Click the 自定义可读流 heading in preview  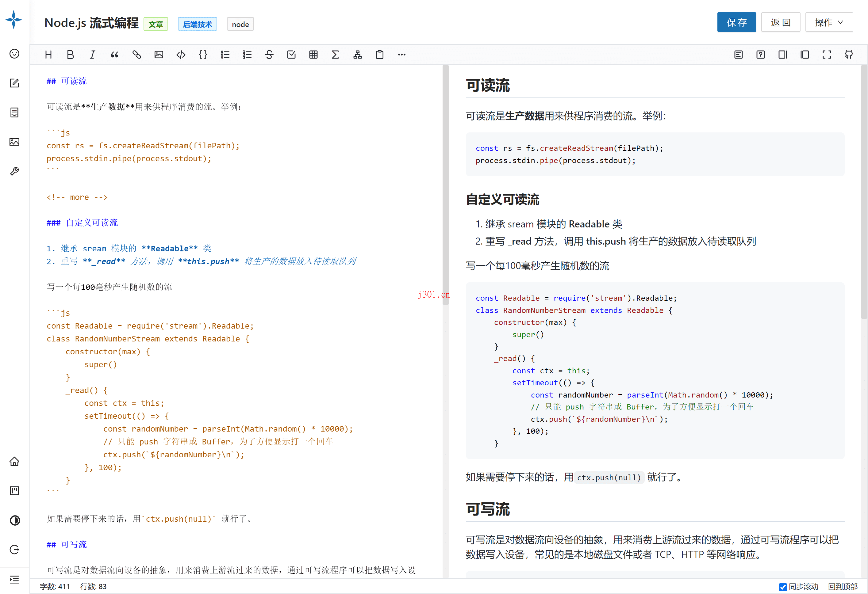click(502, 199)
